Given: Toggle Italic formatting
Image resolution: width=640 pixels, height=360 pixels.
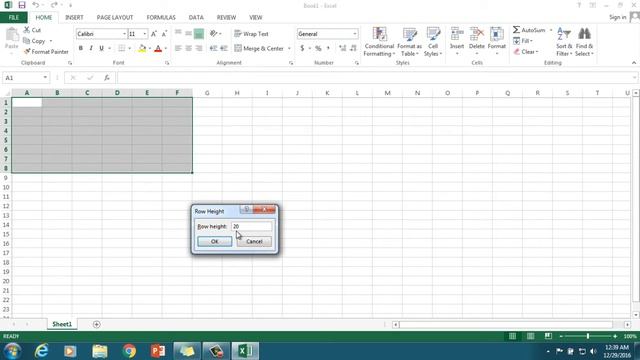Looking at the screenshot, I should pyautogui.click(x=91, y=48).
